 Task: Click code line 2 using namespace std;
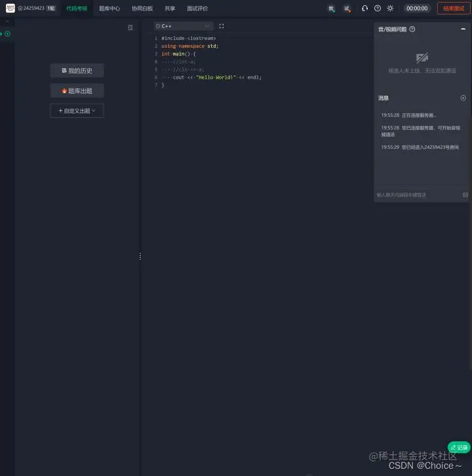(x=189, y=46)
